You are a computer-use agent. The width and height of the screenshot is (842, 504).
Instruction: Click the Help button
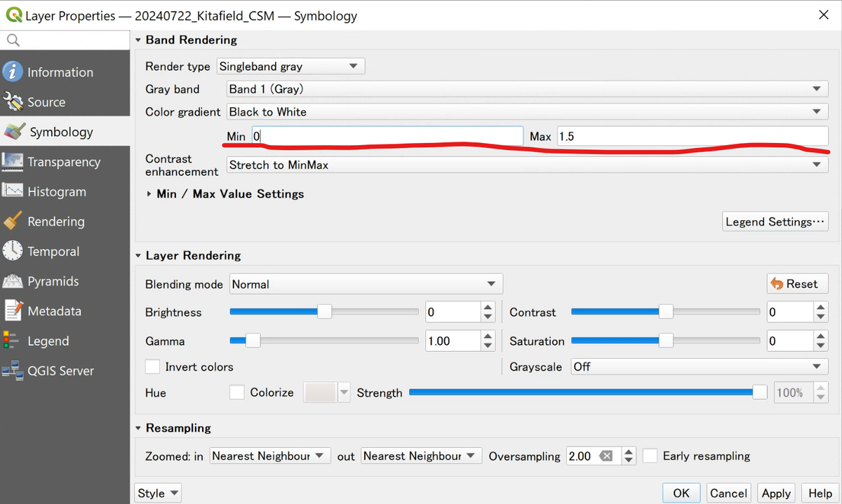[x=820, y=493]
